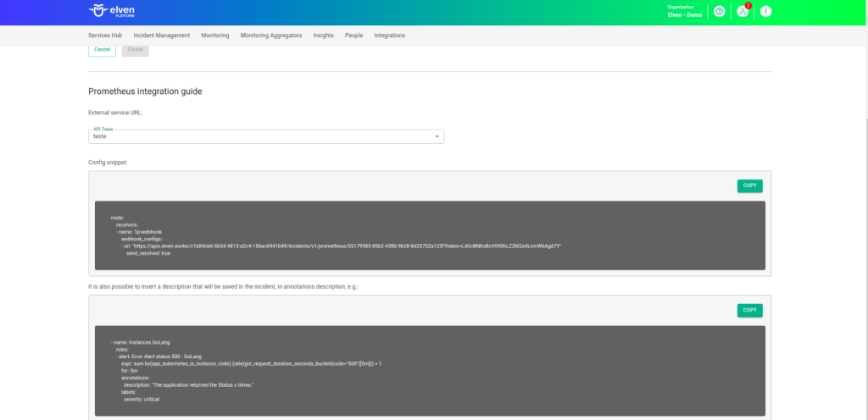
Task: Click the greyed-out Create button
Action: tap(135, 50)
